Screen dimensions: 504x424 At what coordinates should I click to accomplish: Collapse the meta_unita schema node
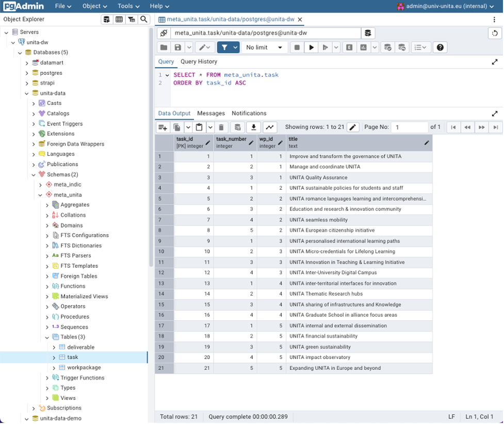tap(40, 195)
